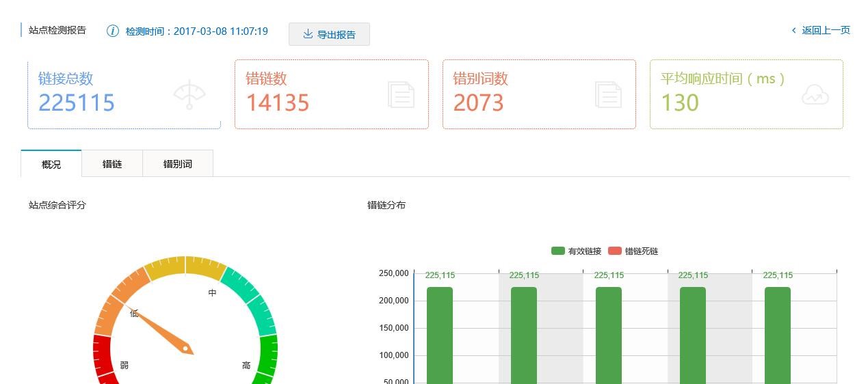Click the orange gauge needle

(161, 331)
